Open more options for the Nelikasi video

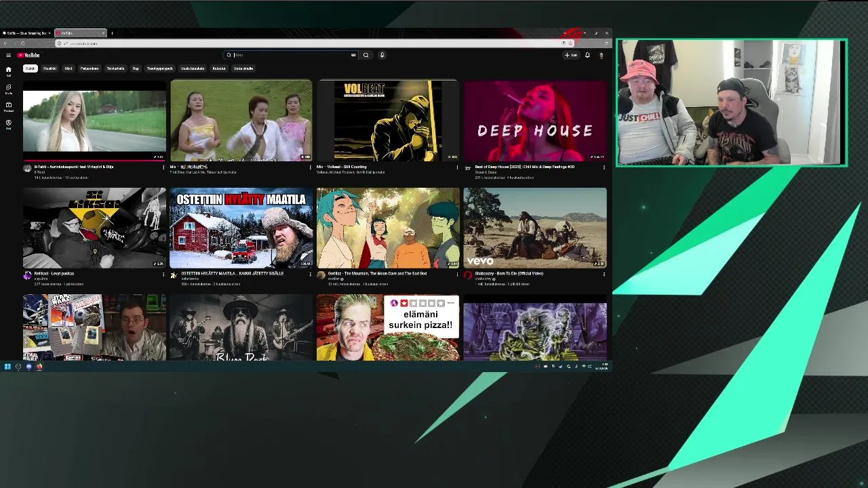coord(163,274)
